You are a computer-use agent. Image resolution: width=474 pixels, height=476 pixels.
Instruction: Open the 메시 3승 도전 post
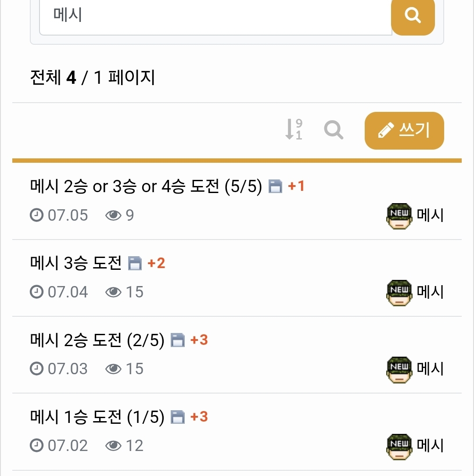click(75, 263)
